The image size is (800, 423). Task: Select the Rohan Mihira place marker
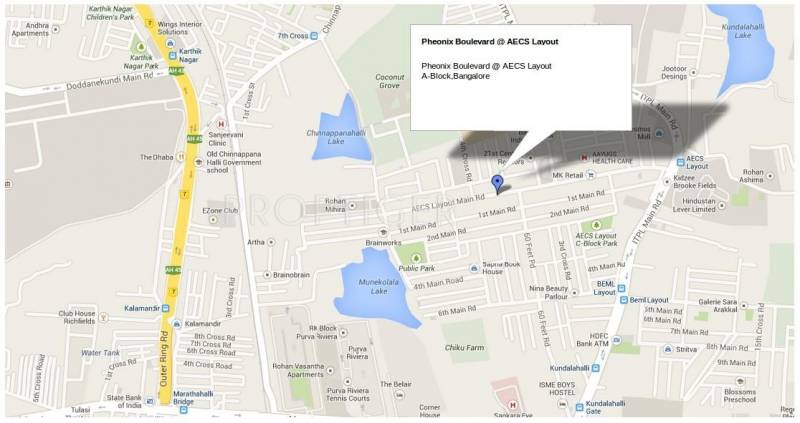[x=352, y=206]
